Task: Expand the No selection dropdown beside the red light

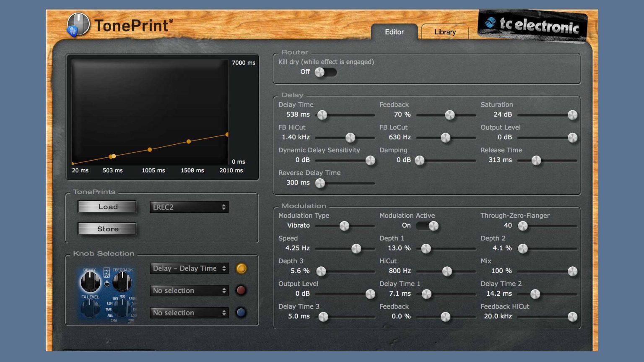Action: [189, 290]
